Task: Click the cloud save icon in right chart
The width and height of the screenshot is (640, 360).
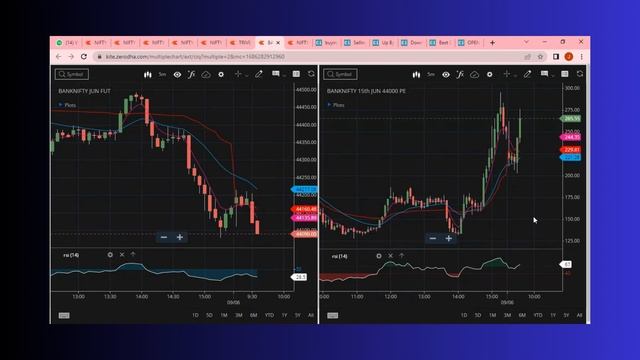Action: tap(475, 74)
